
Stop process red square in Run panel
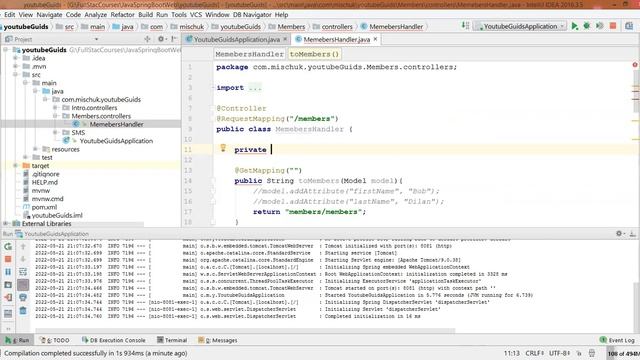click(8, 259)
